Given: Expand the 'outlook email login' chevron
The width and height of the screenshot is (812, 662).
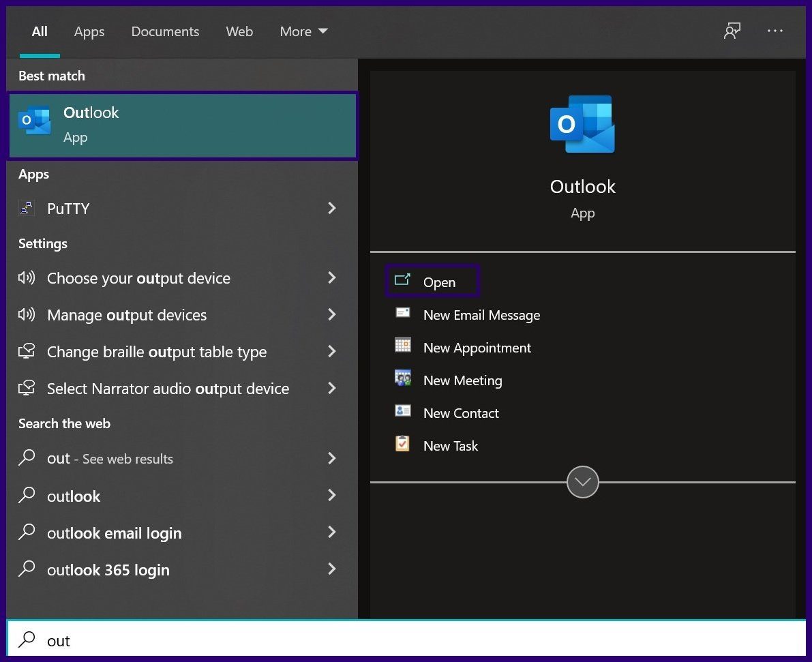Looking at the screenshot, I should [332, 532].
